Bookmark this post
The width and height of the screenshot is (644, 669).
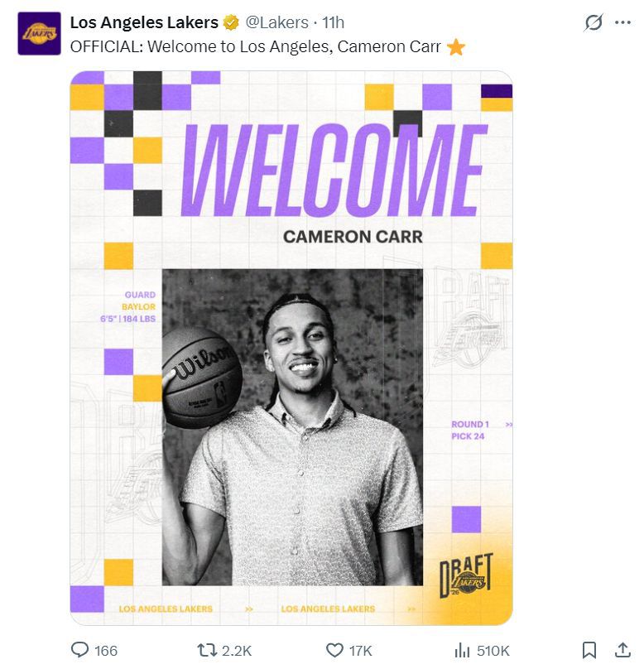(x=589, y=650)
